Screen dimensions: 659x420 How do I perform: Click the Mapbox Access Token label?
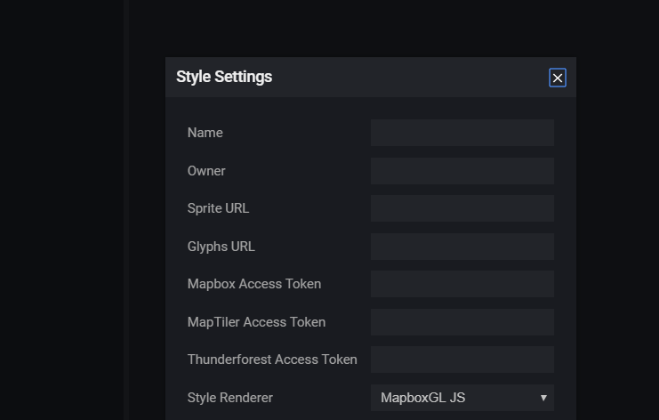tap(254, 284)
